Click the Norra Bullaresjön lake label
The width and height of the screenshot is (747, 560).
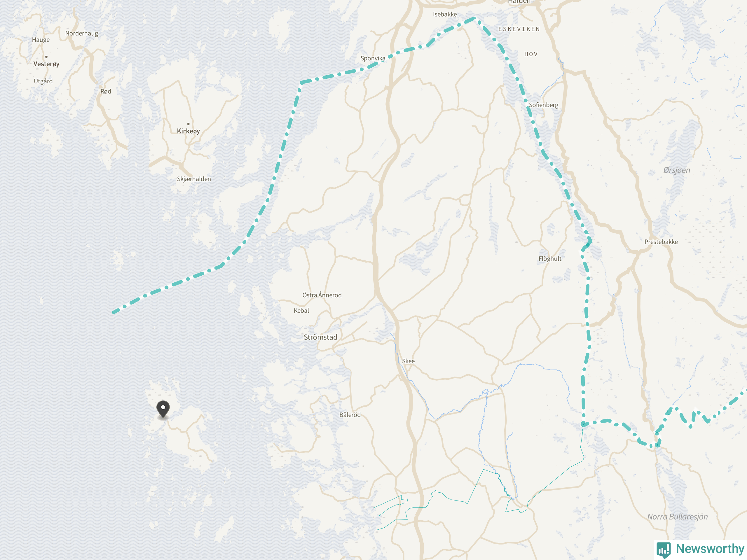tap(678, 517)
